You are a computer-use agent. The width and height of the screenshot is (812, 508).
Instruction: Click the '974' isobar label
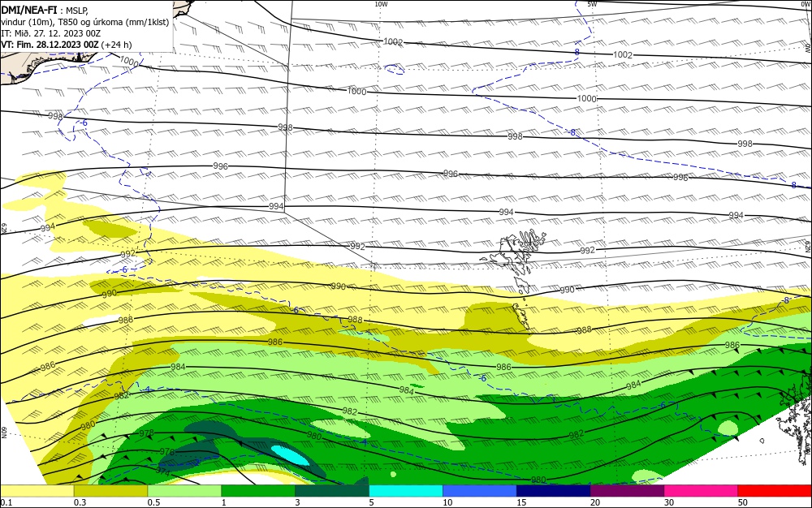click(x=162, y=471)
